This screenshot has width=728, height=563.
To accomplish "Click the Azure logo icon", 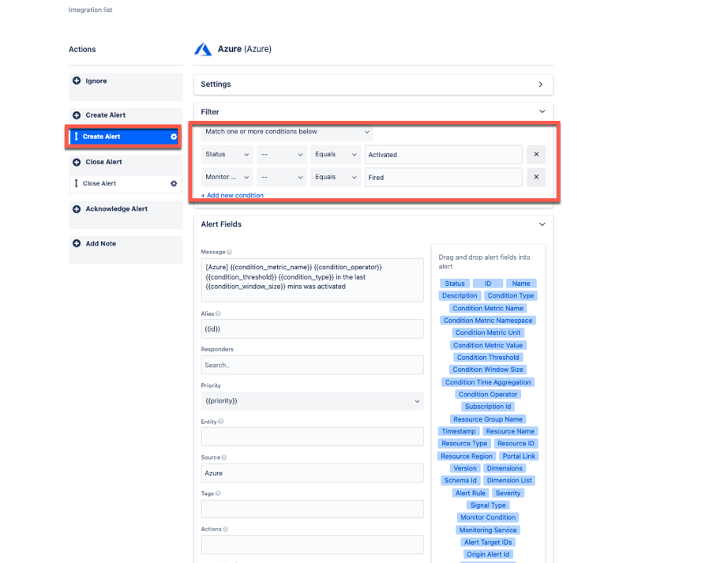I will [203, 49].
